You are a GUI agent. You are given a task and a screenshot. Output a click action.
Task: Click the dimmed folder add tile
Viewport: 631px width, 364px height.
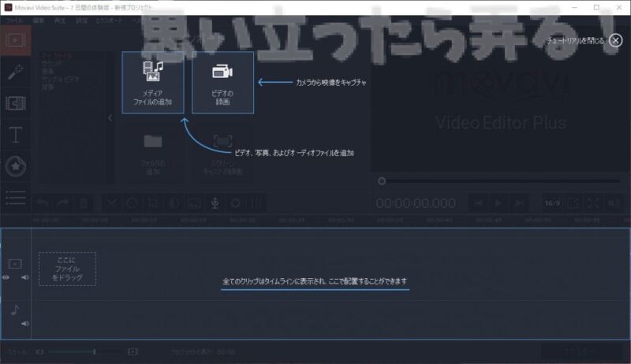pos(153,154)
